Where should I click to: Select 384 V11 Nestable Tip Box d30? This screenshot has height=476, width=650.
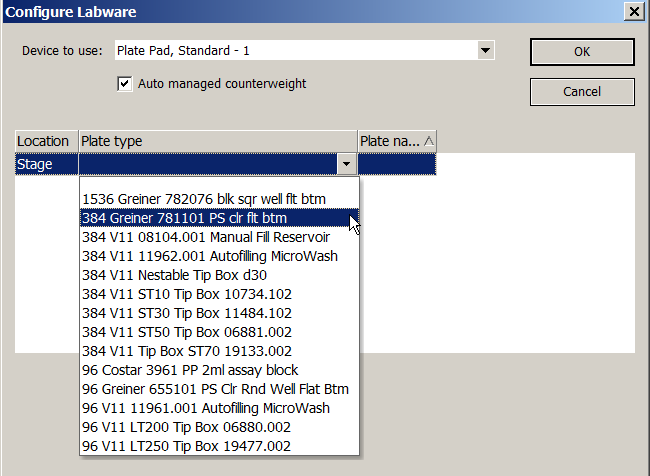(175, 275)
